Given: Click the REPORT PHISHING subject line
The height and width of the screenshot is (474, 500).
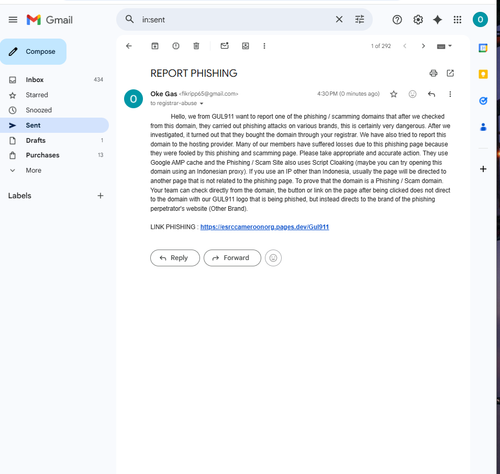Looking at the screenshot, I should pos(194,73).
